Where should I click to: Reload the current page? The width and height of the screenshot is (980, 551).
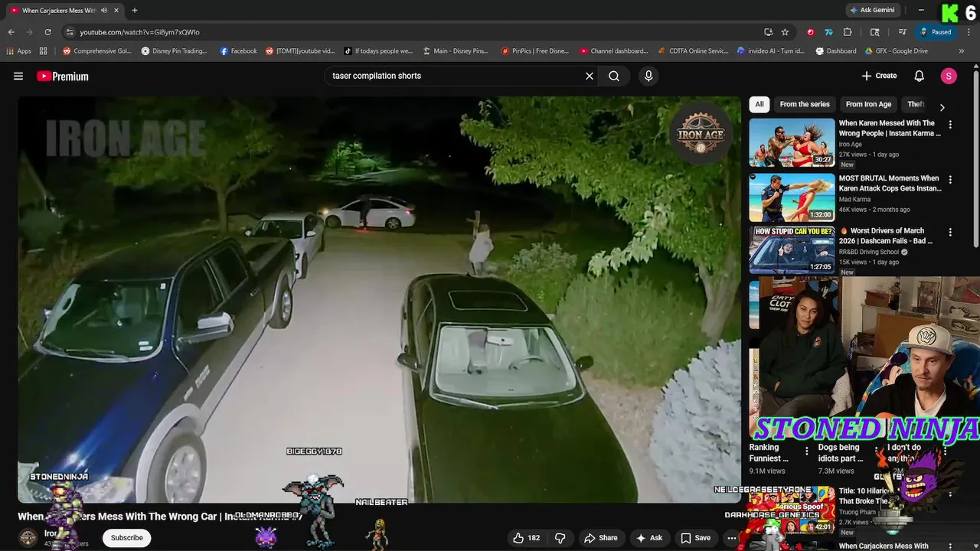[x=47, y=32]
